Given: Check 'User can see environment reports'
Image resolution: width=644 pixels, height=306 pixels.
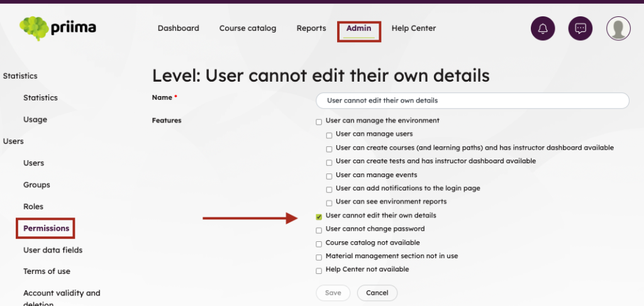Looking at the screenshot, I should 329,203.
